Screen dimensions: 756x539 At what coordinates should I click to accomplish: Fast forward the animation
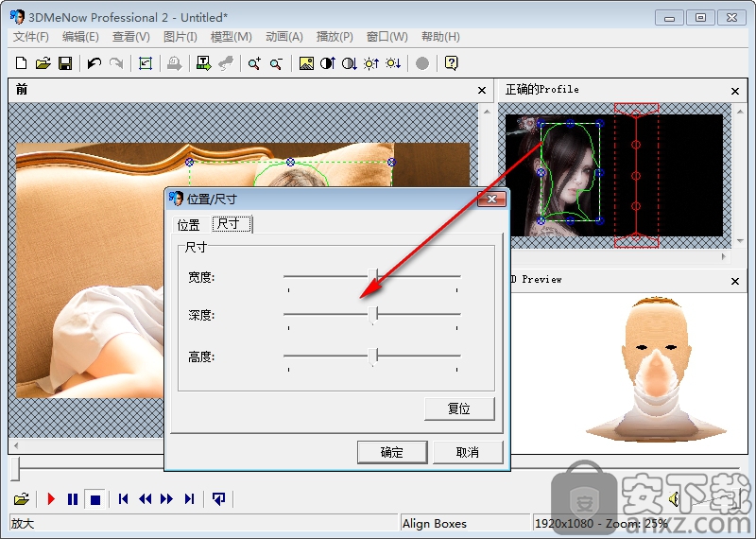point(167,499)
